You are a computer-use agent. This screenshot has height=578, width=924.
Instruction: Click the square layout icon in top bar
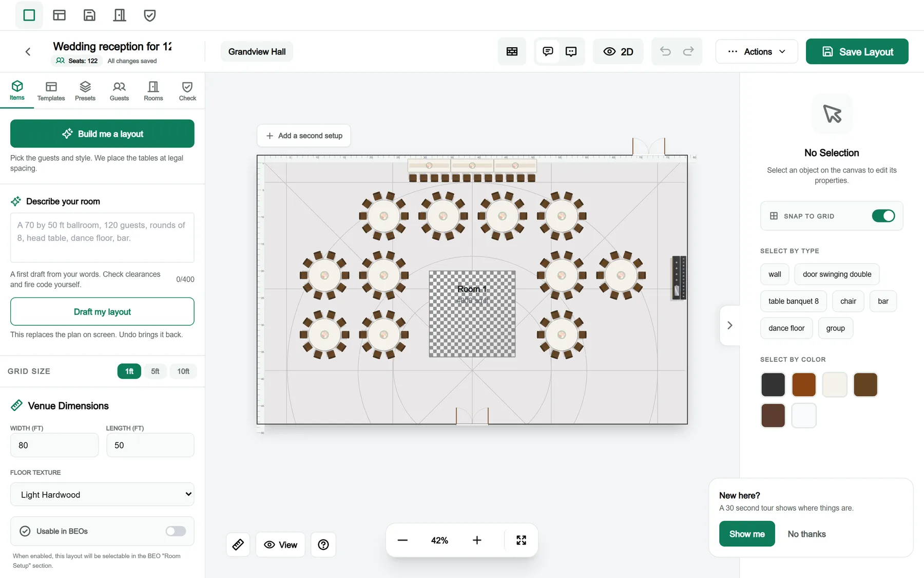tap(29, 15)
